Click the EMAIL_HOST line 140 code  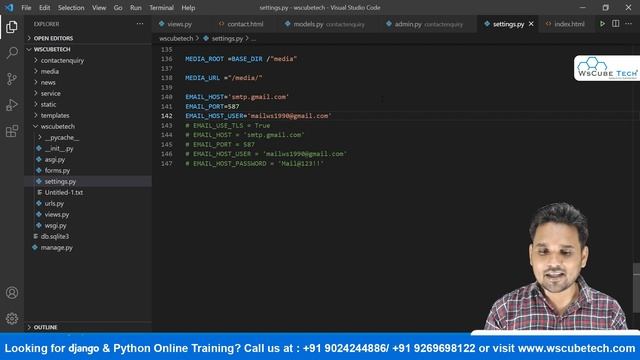click(237, 97)
